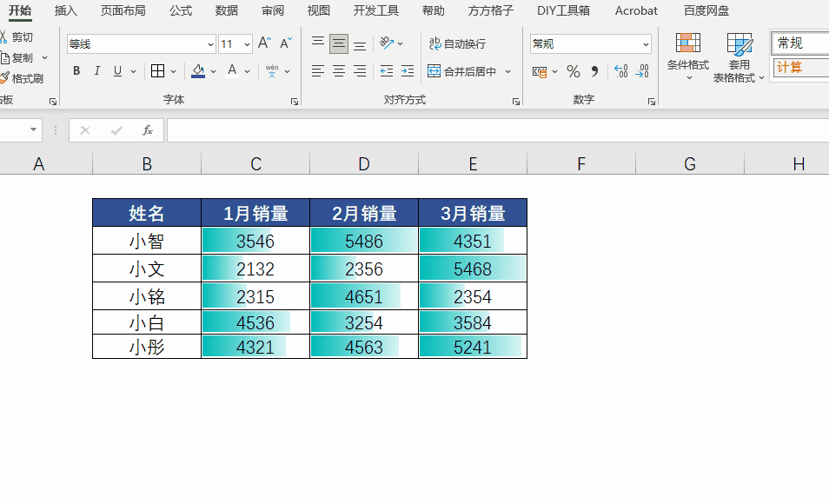Select column C header
The width and height of the screenshot is (829, 504).
point(255,163)
